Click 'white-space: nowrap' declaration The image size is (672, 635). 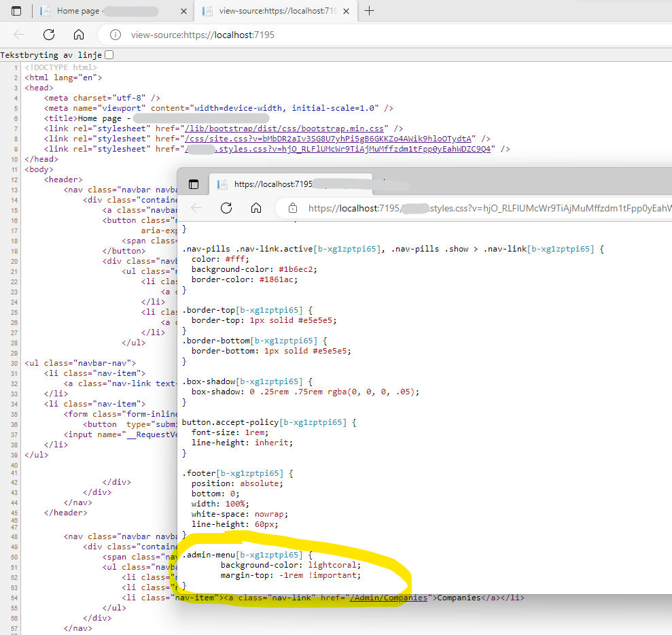tap(240, 514)
